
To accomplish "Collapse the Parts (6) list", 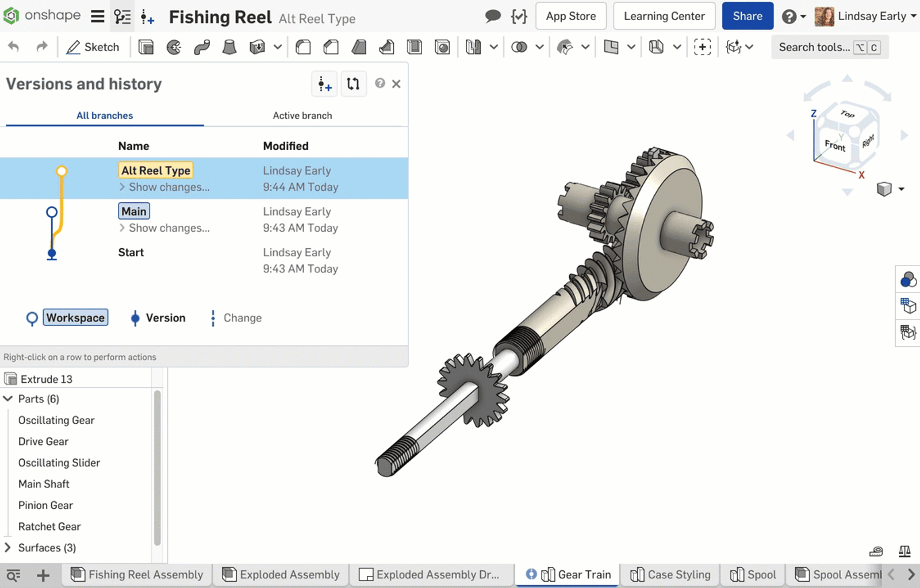I will [x=8, y=399].
